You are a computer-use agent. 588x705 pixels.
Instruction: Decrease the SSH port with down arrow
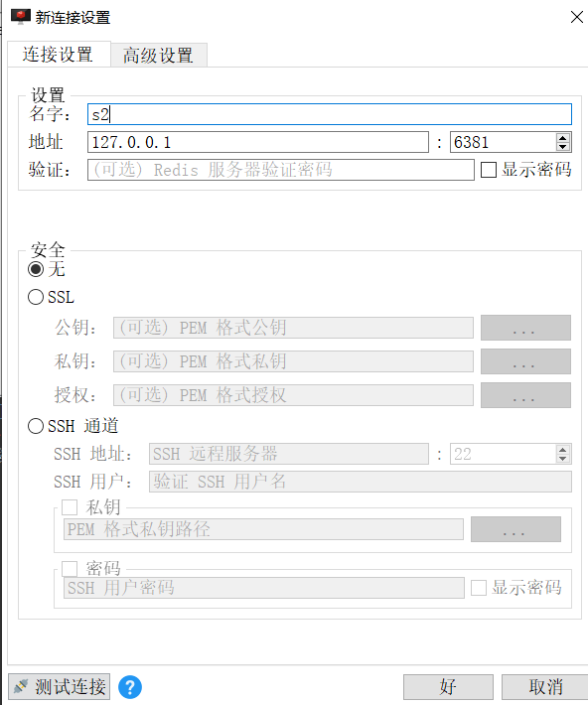563,459
